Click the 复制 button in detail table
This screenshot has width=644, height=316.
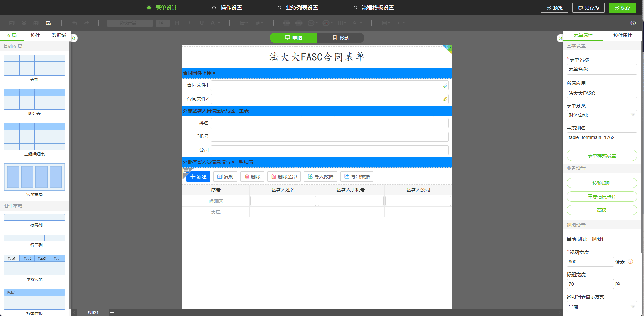point(225,176)
